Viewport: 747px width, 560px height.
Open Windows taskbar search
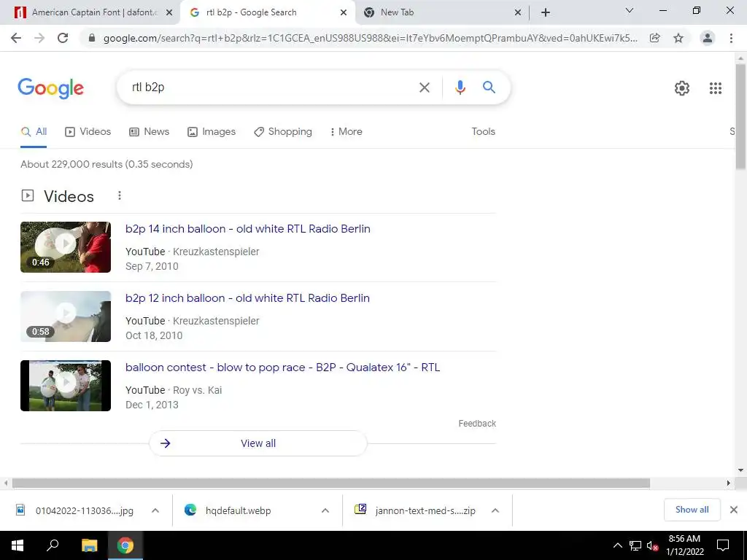(x=53, y=545)
